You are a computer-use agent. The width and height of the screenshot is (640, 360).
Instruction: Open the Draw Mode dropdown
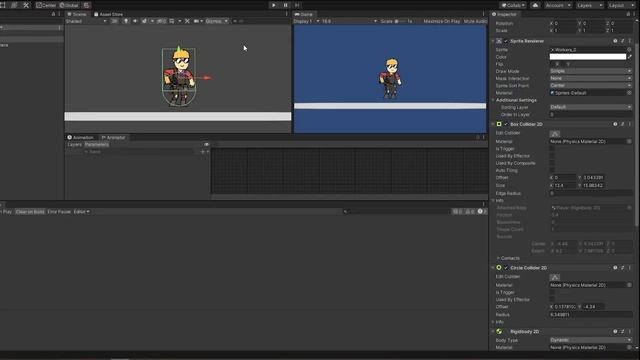click(591, 71)
